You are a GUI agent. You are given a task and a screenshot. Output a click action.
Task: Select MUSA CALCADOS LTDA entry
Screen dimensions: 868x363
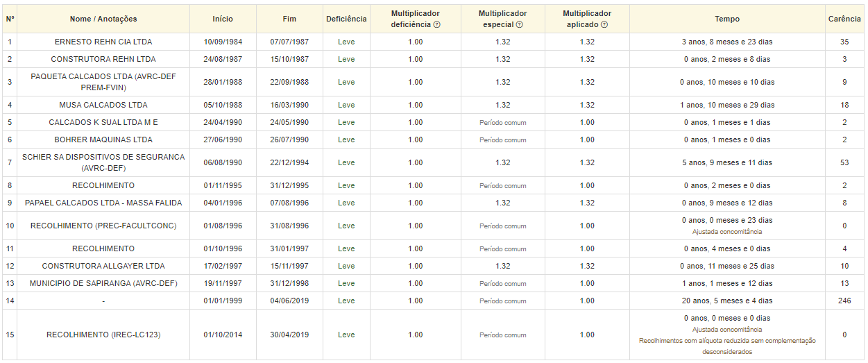coord(103,105)
